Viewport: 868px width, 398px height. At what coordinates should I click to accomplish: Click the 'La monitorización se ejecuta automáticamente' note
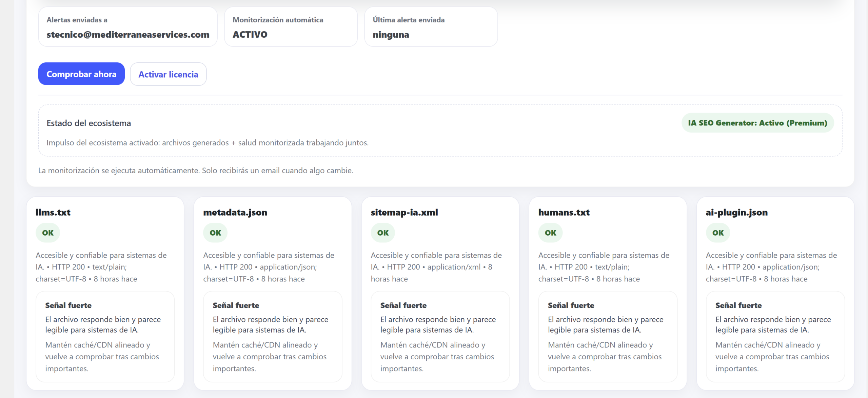click(x=196, y=171)
